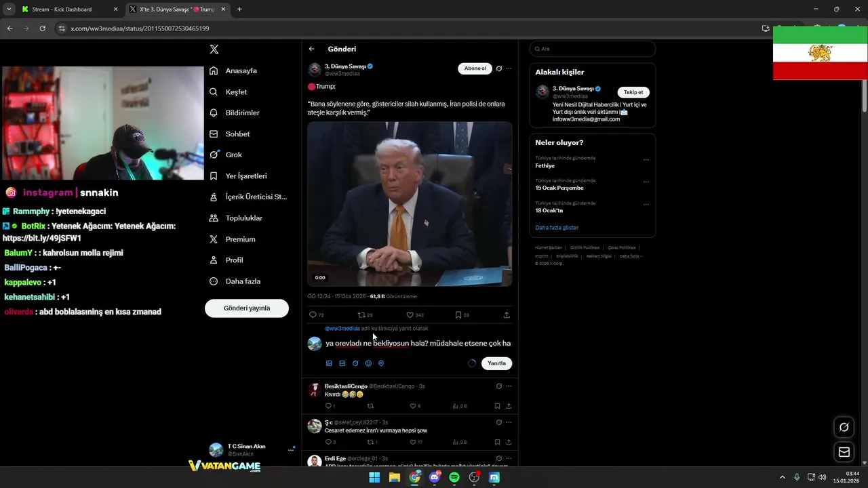Play the Trump video thumbnail
The image size is (868, 488).
[x=410, y=204]
